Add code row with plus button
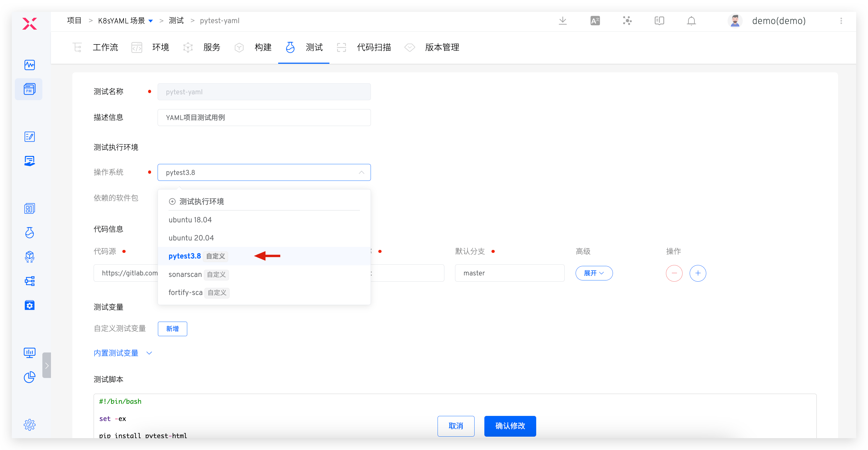Image resolution: width=868 pixels, height=450 pixels. (697, 273)
